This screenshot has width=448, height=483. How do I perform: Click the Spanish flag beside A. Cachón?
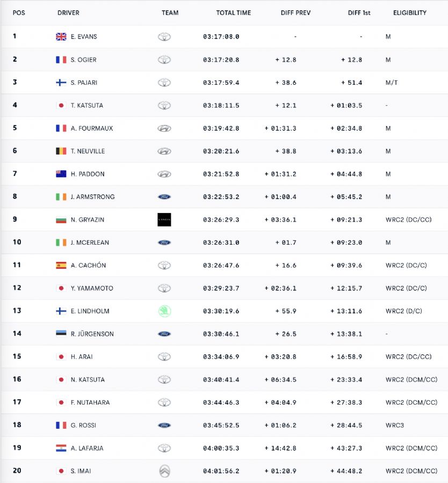[x=61, y=265]
